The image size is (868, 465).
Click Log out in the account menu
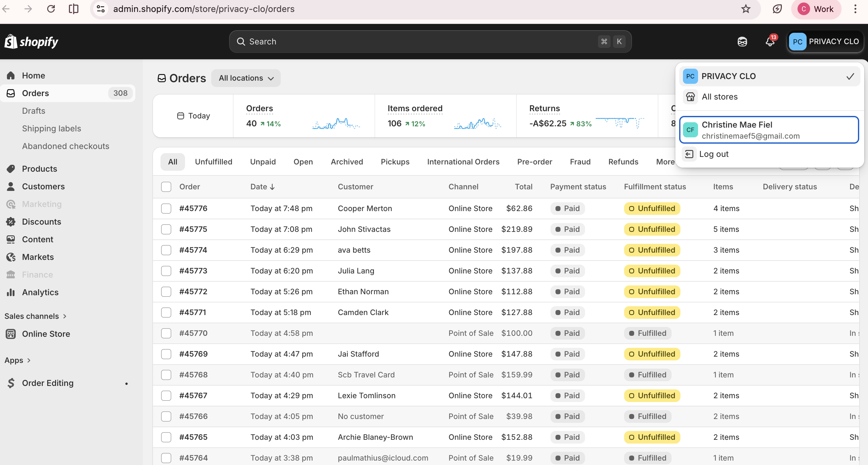(769, 154)
